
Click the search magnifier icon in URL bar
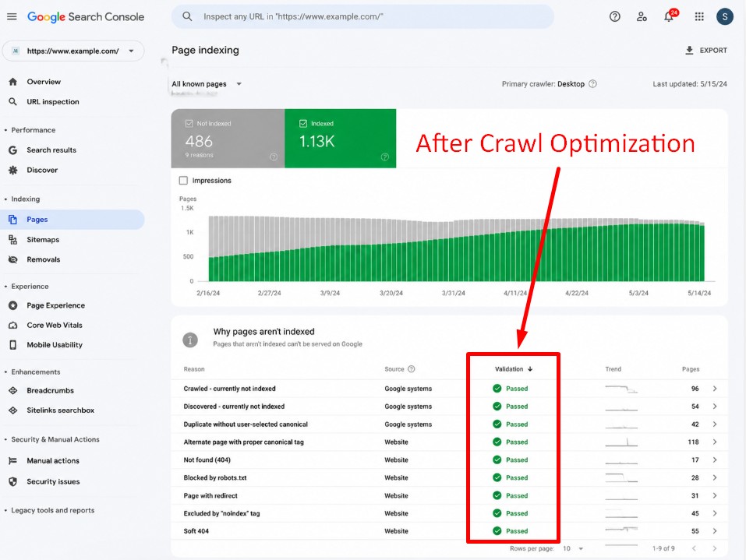tap(187, 16)
